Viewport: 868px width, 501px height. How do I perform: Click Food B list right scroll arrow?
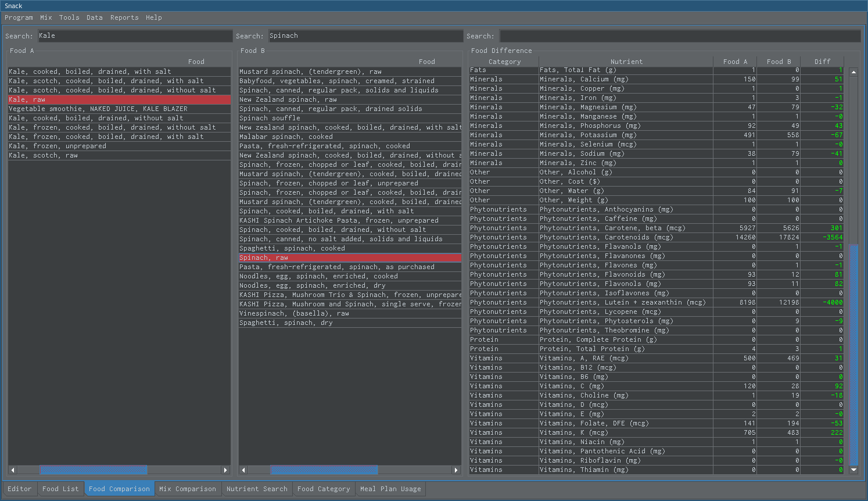coord(456,470)
